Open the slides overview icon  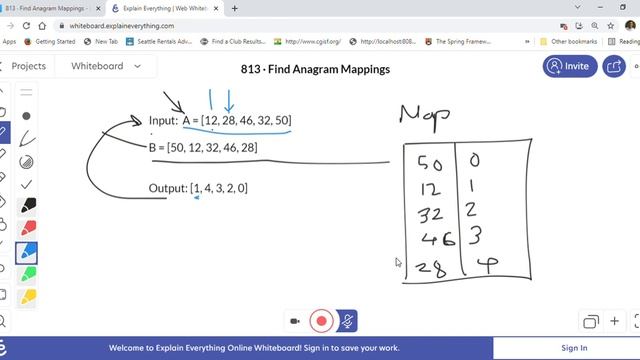tap(590, 322)
